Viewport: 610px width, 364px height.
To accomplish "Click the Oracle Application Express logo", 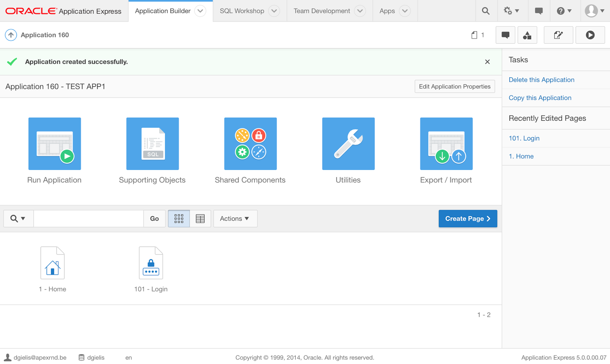I will pyautogui.click(x=63, y=11).
